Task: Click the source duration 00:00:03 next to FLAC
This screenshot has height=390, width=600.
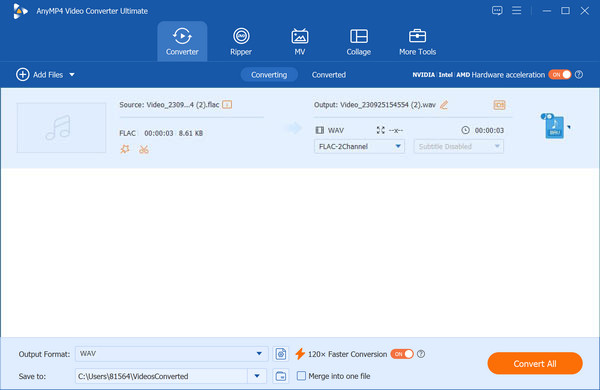Action: (159, 133)
